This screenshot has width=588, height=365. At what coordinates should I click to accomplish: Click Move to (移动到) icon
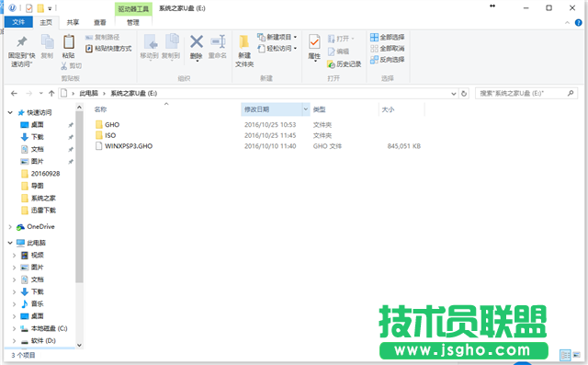(x=150, y=42)
